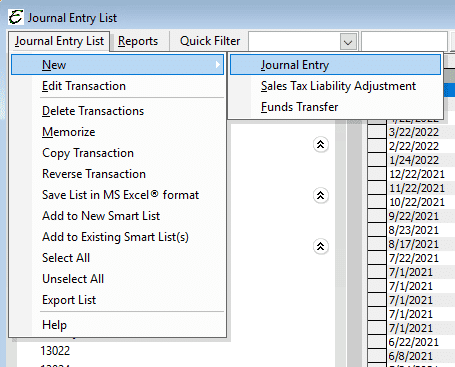Click Memorize in the menu
Viewport: 455px width, 367px height.
click(x=118, y=132)
